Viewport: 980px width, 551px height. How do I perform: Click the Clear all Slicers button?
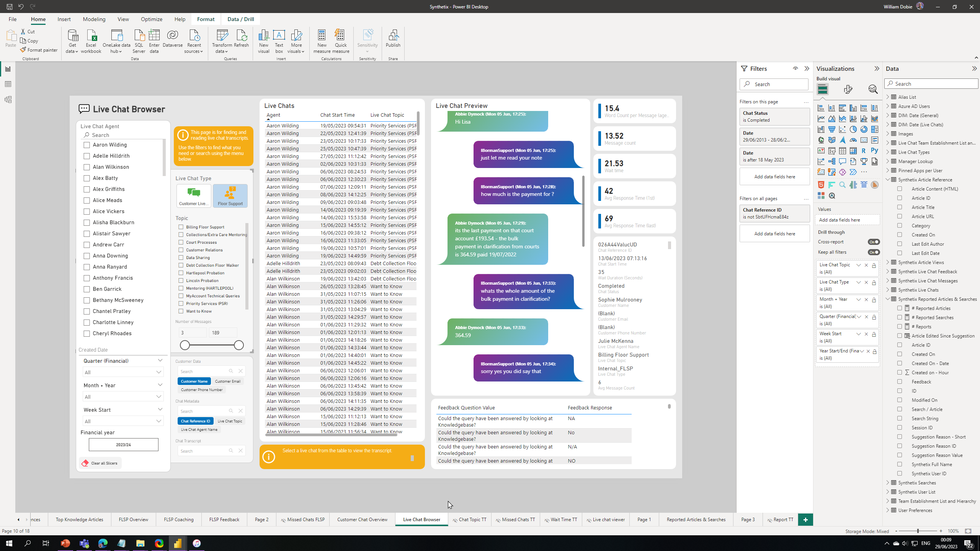coord(100,463)
